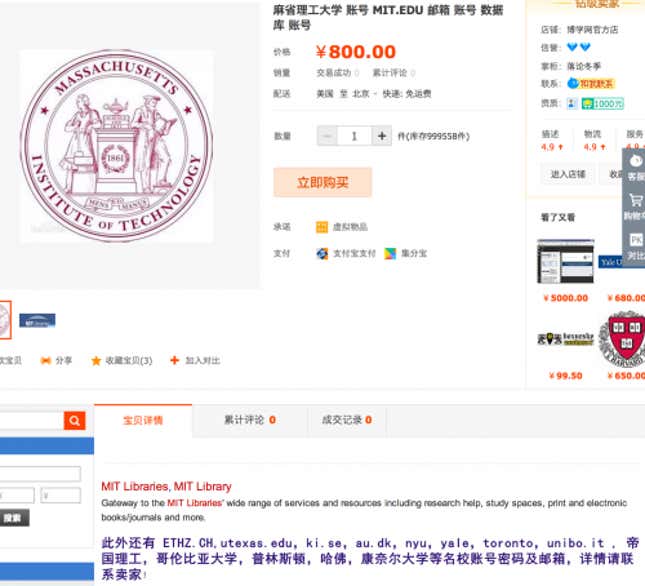Screen dimensions: 645x586
Task: Click the plus 加入对比 compare icon
Action: (x=174, y=360)
